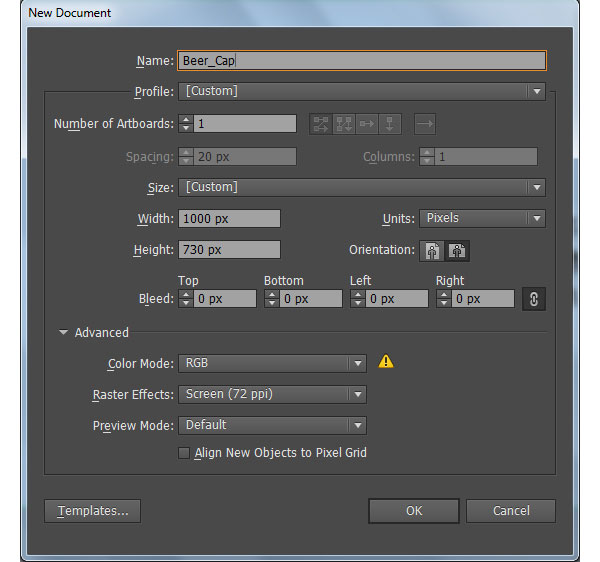Open the Profile dropdown
Image resolution: width=600 pixels, height=562 pixels.
coord(362,91)
